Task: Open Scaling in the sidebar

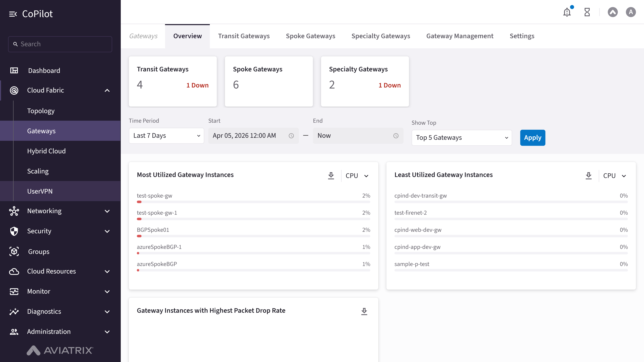Action: 60,171
